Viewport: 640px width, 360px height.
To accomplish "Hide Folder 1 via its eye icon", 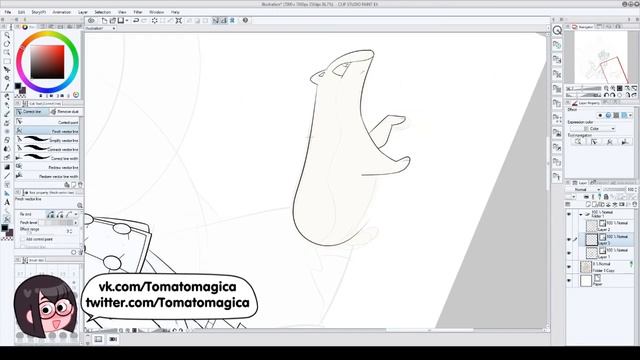I will (569, 214).
